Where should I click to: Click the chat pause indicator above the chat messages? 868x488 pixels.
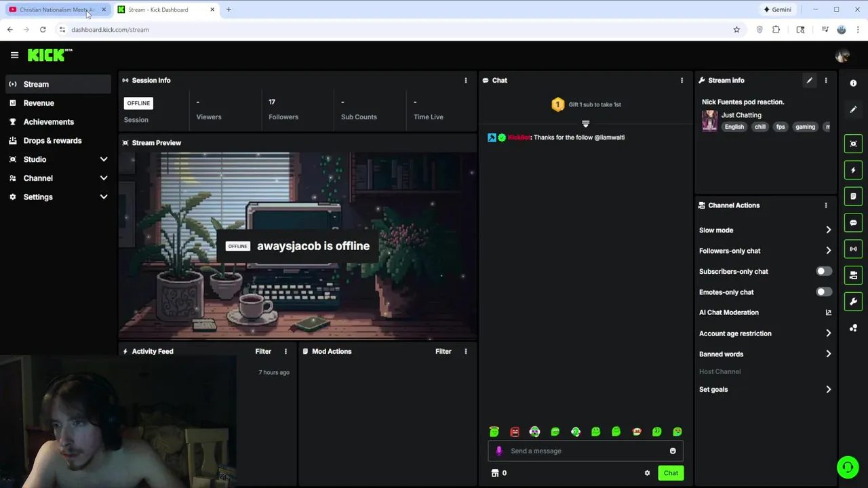click(586, 124)
